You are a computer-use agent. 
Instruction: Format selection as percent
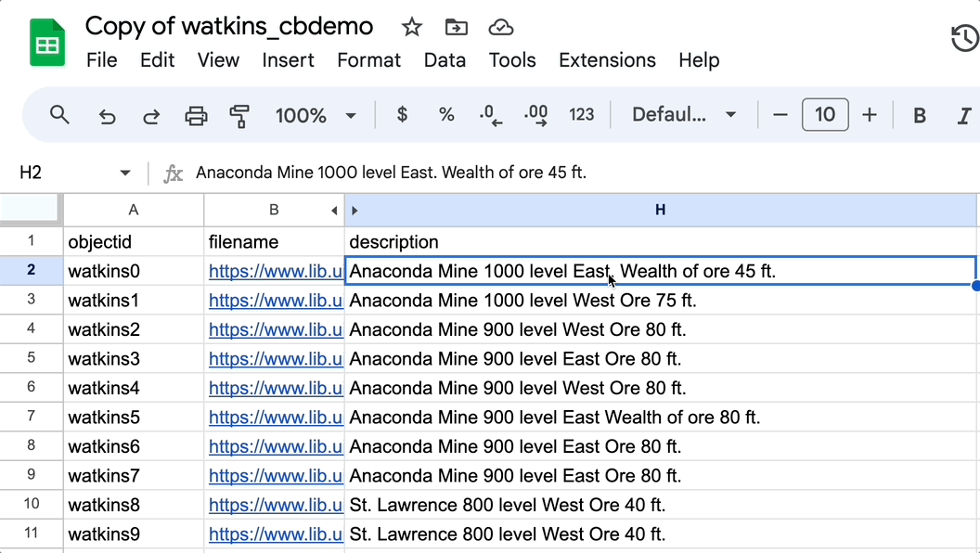tap(446, 115)
